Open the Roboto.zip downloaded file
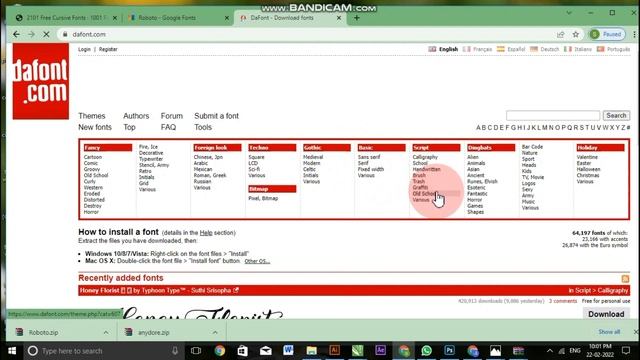This screenshot has height=360, width=640. (43, 333)
